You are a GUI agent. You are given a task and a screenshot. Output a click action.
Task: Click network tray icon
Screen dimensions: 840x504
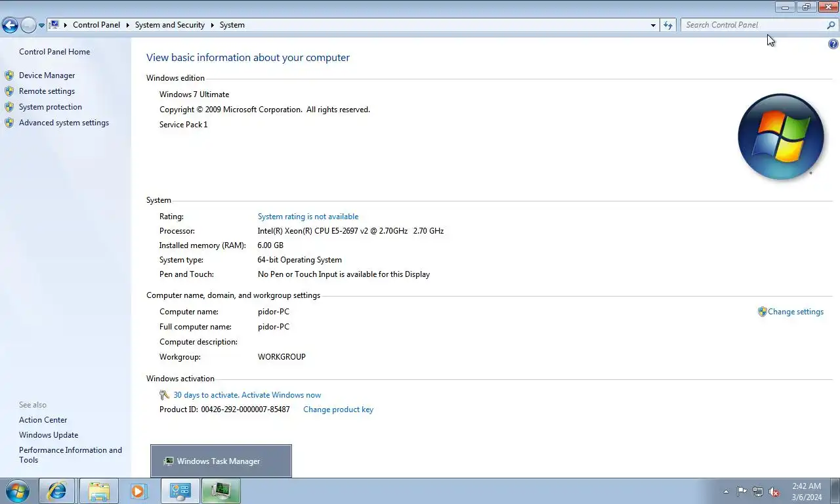point(758,492)
